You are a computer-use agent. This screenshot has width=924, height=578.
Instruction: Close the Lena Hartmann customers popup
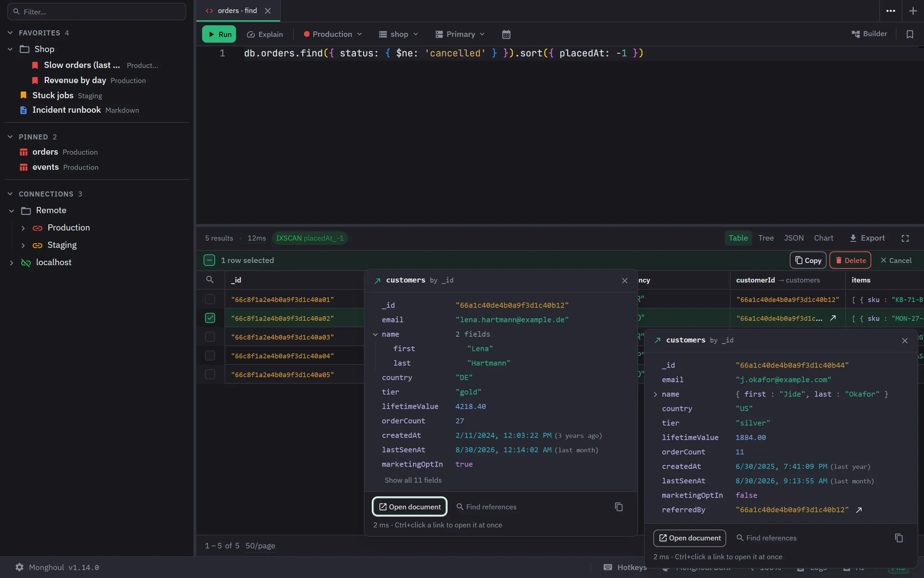point(625,281)
